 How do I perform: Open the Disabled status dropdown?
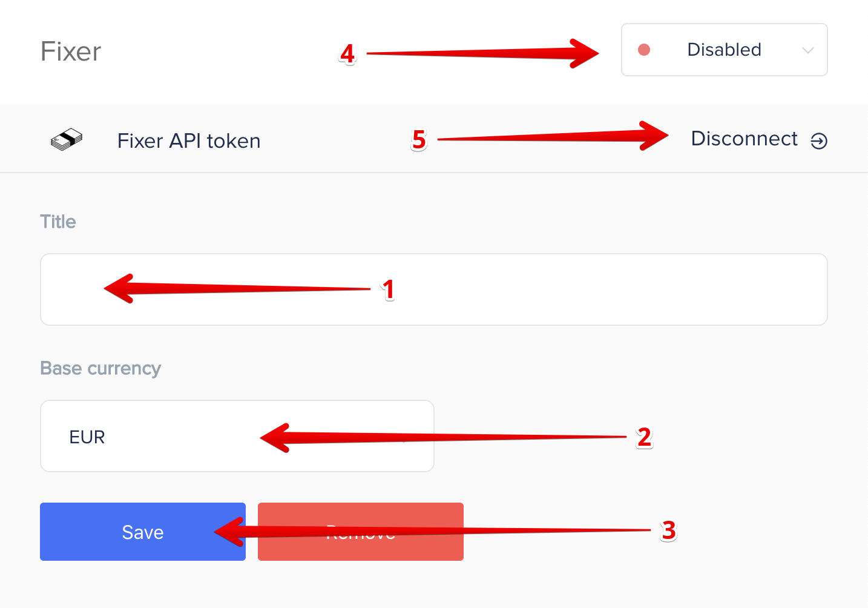(725, 50)
